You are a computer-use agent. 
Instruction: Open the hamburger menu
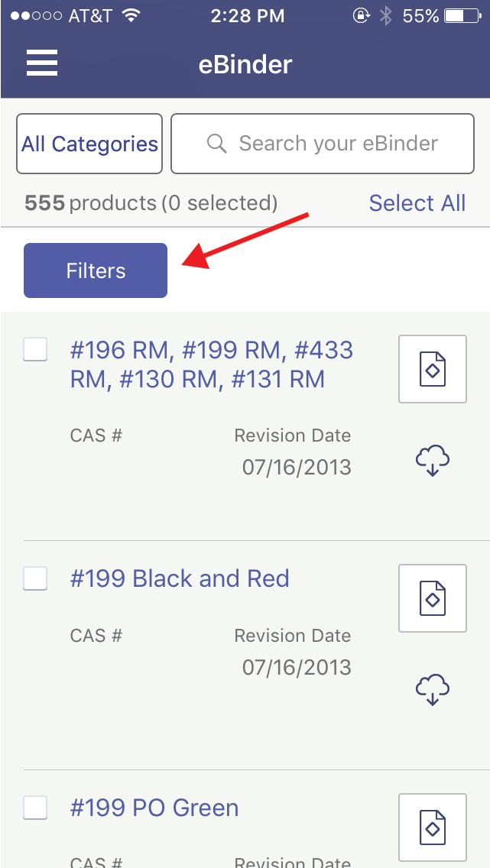[x=42, y=63]
